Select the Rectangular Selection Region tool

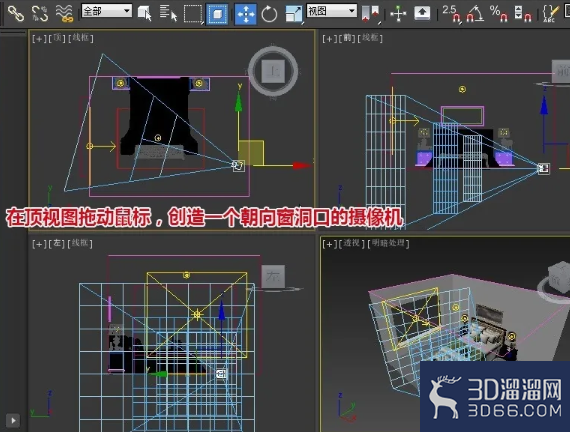point(193,14)
